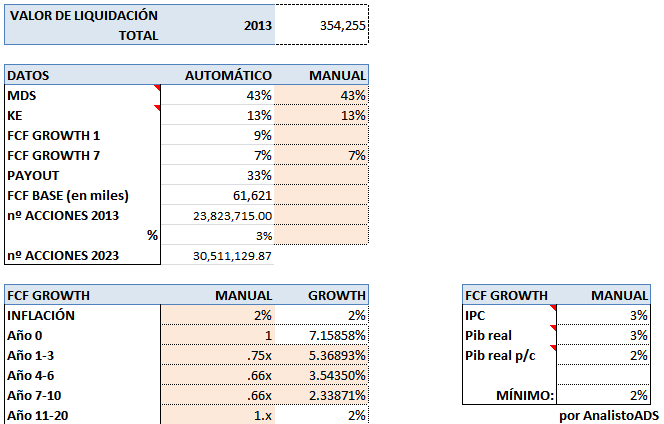Viewport: 664px width, 424px height.
Task: Select the GROWTH column header
Action: pyautogui.click(x=337, y=295)
